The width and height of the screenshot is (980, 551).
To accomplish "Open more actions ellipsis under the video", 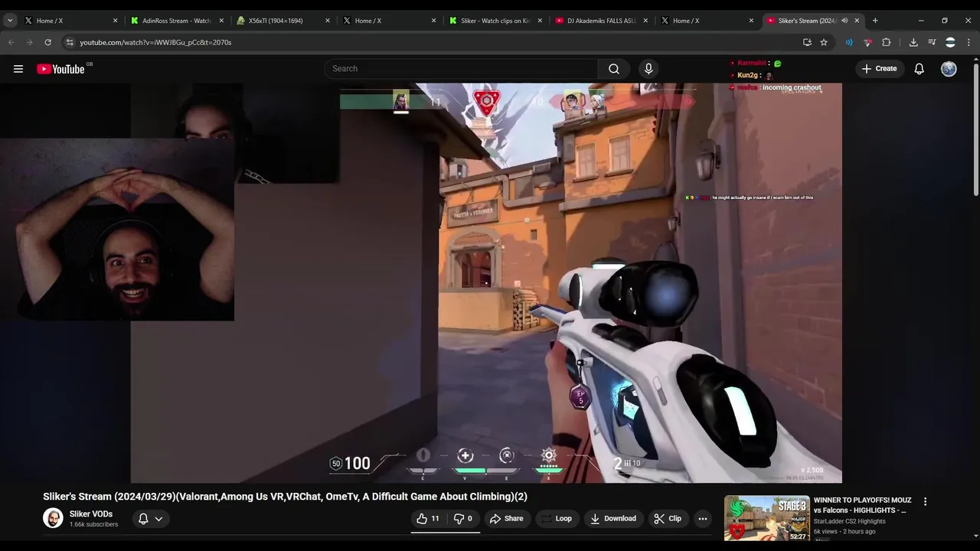I will [x=703, y=519].
